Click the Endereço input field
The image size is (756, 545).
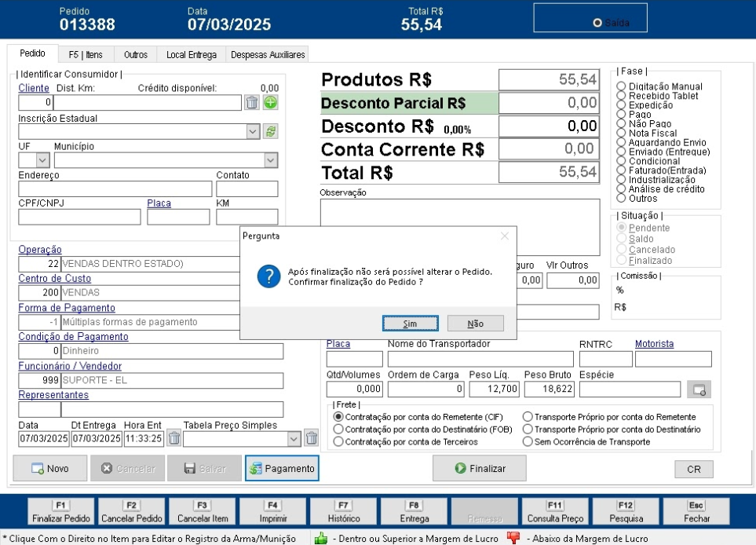point(115,188)
